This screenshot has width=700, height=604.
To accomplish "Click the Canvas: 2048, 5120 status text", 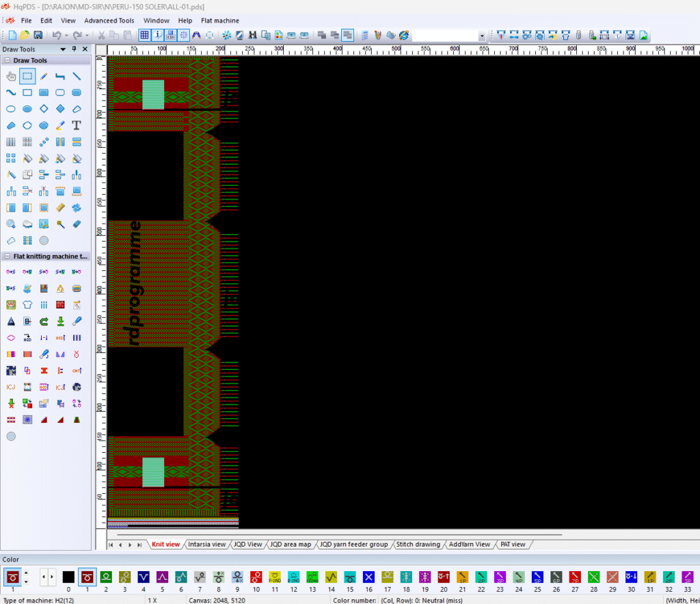I will point(217,600).
